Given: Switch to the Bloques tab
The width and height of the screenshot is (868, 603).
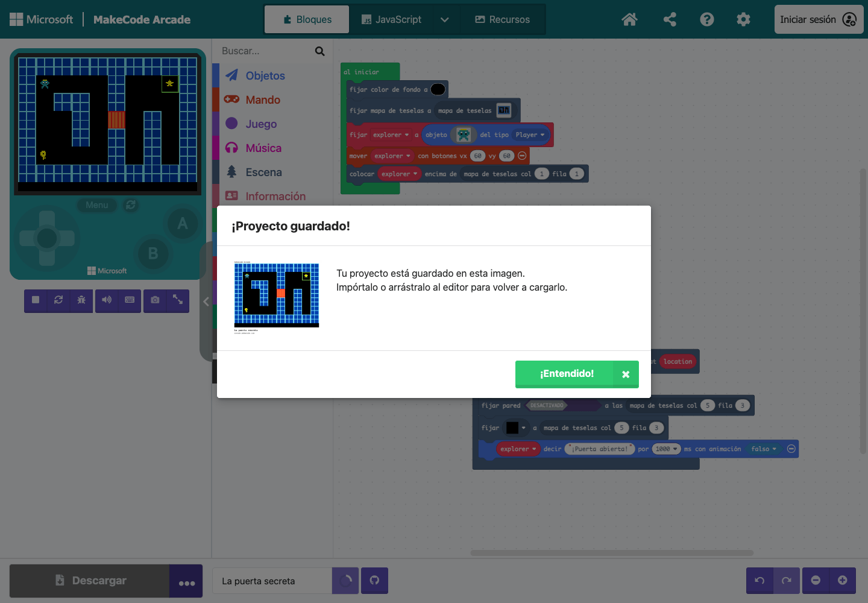Looking at the screenshot, I should [x=307, y=19].
